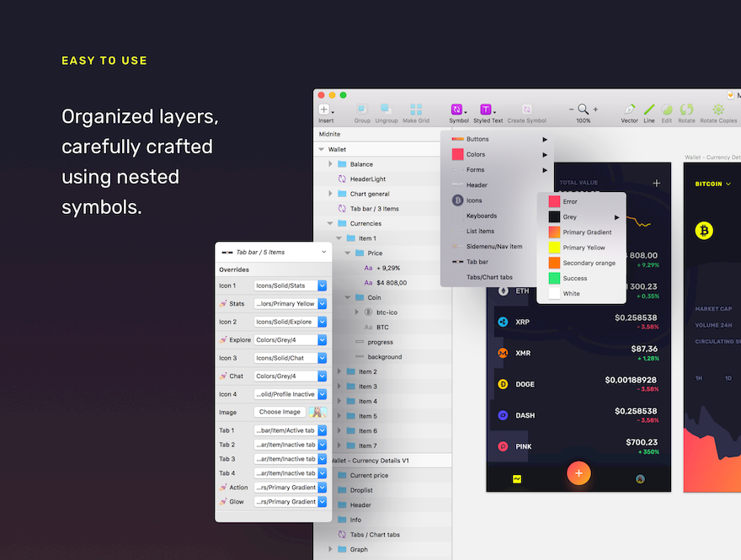Zoom out with the minus button
Viewport: 741px width, 560px height.
[571, 109]
